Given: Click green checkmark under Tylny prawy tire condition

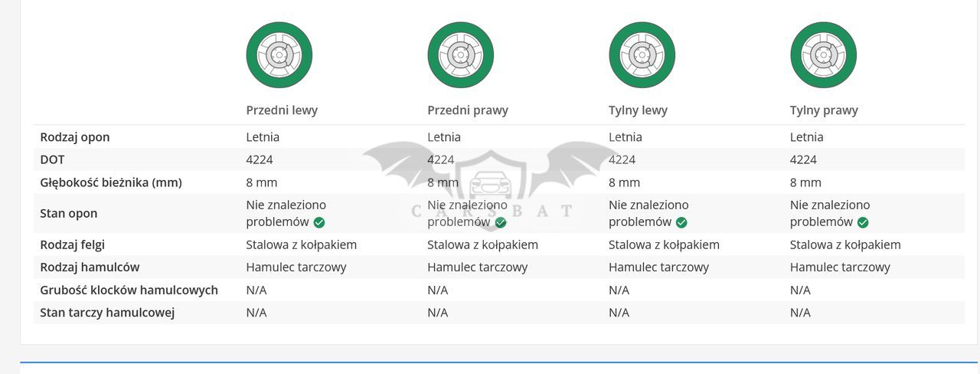Looking at the screenshot, I should click(x=863, y=222).
